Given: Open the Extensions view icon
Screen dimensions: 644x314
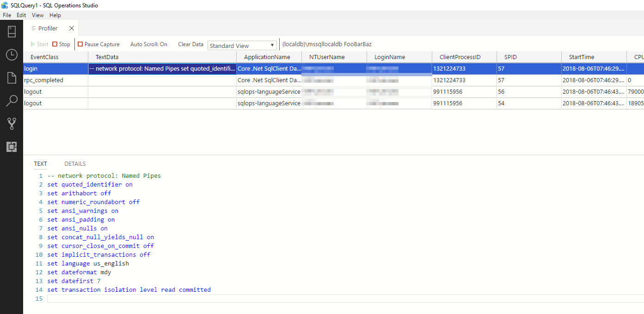Looking at the screenshot, I should point(12,147).
